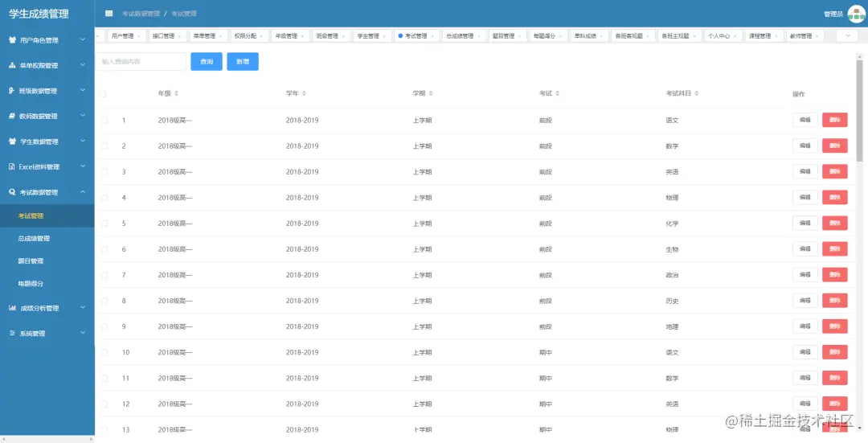Close the 个人中心 tab with its x
868x443 pixels.
click(x=735, y=36)
